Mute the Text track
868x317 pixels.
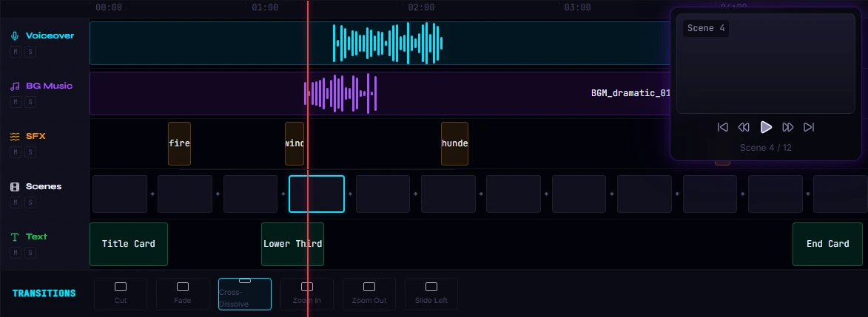[16, 253]
